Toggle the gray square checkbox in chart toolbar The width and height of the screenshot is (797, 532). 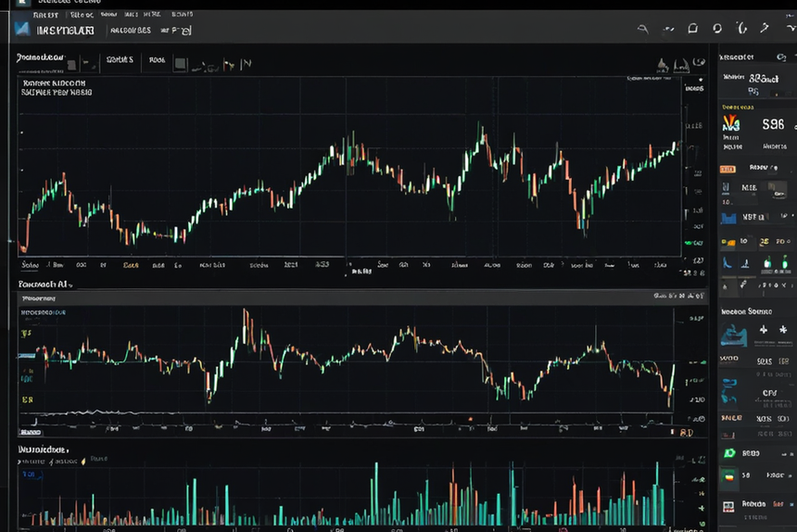pos(180,64)
